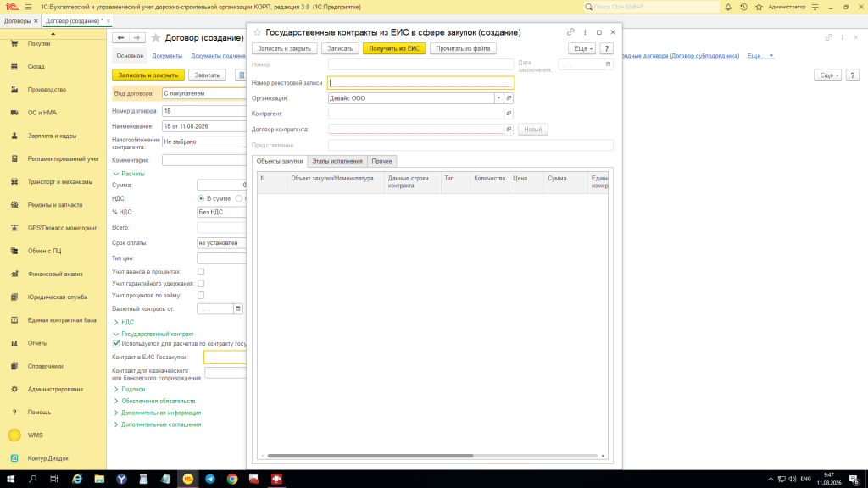Viewport: 868px width, 488px height.
Task: Click dialog Записать button
Action: point(340,48)
